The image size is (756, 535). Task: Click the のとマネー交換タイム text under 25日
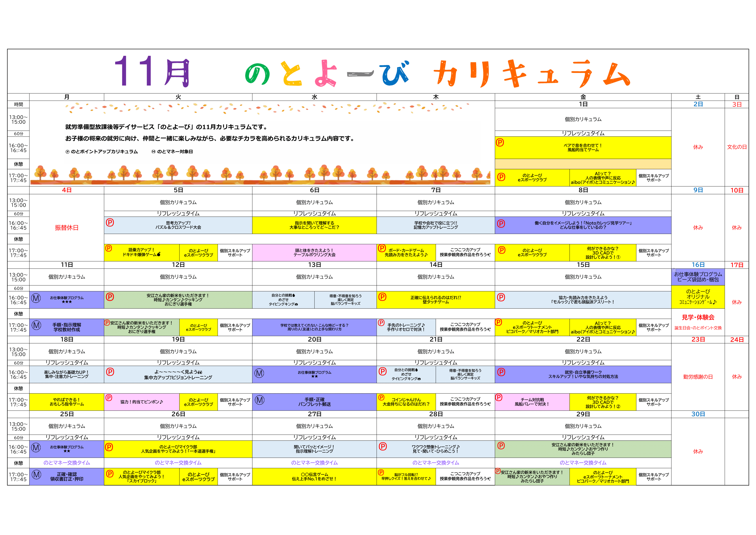pyautogui.click(x=67, y=463)
